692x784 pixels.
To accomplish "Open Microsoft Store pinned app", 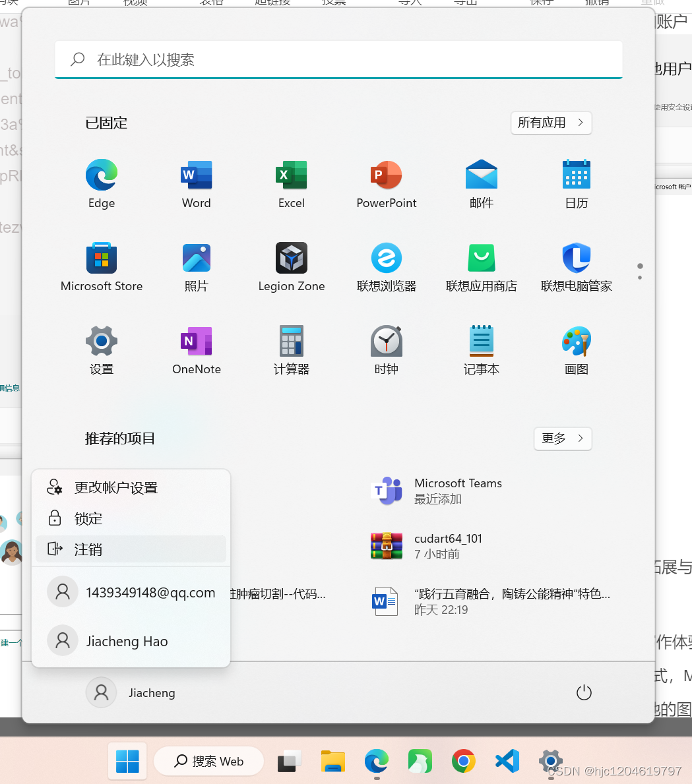I will [x=102, y=266].
